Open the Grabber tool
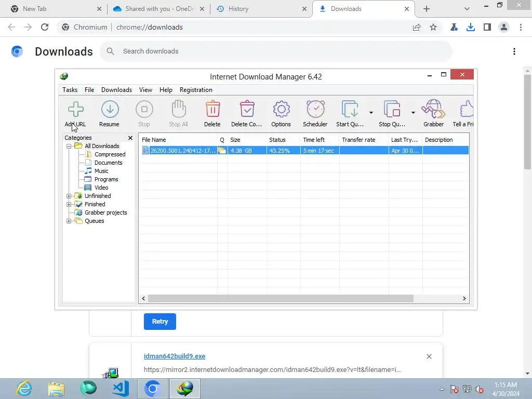 point(433,109)
